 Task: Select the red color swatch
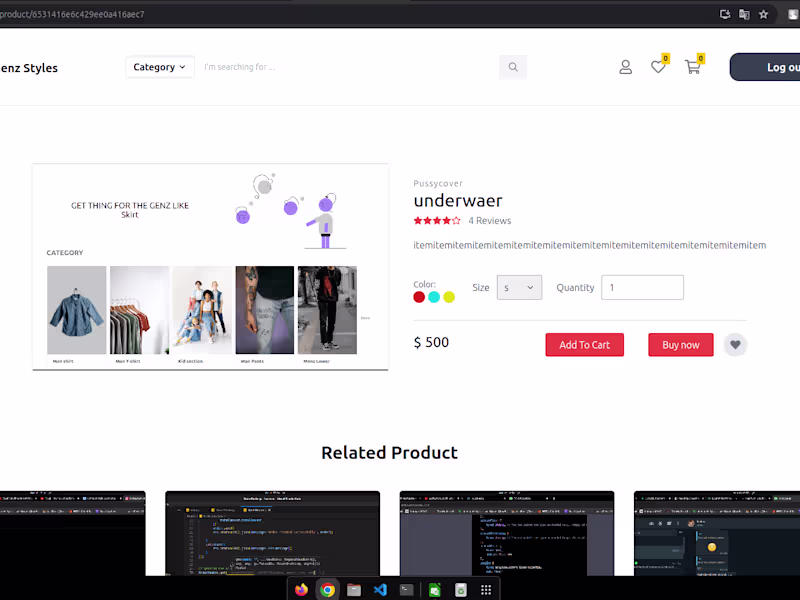click(x=419, y=297)
